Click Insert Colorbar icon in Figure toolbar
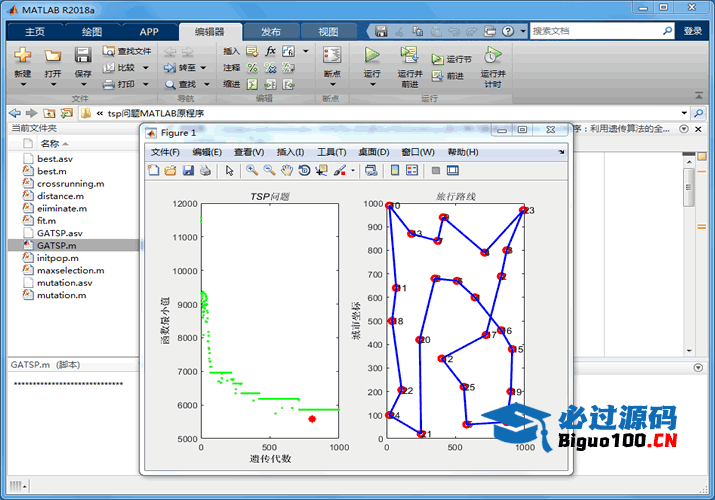The width and height of the screenshot is (715, 500). (395, 170)
